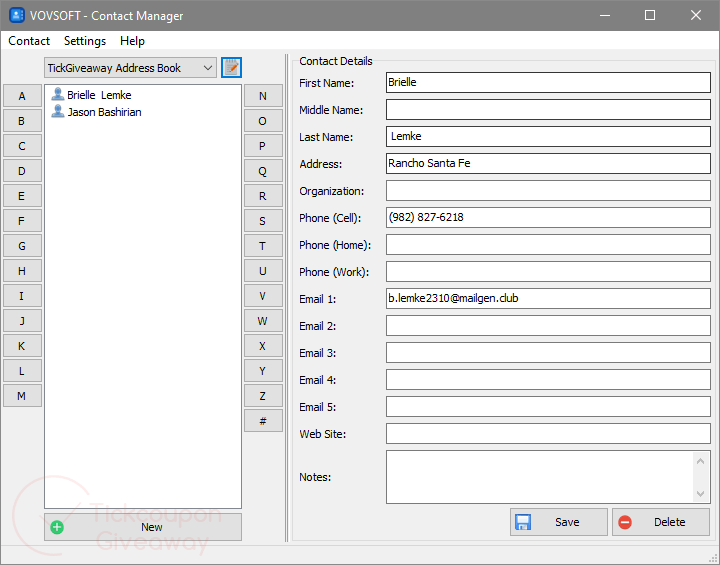
Task: Click the empty Phone (Work) field
Action: point(548,271)
